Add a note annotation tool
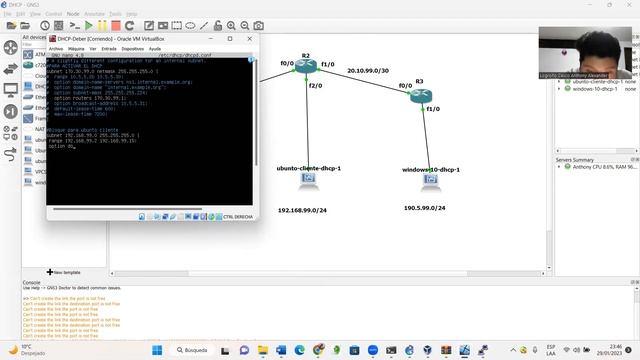The image size is (640, 360). (x=149, y=26)
